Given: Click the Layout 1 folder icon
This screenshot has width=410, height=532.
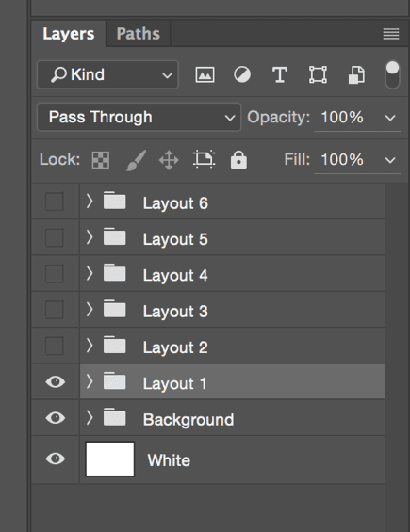Looking at the screenshot, I should pos(114,381).
